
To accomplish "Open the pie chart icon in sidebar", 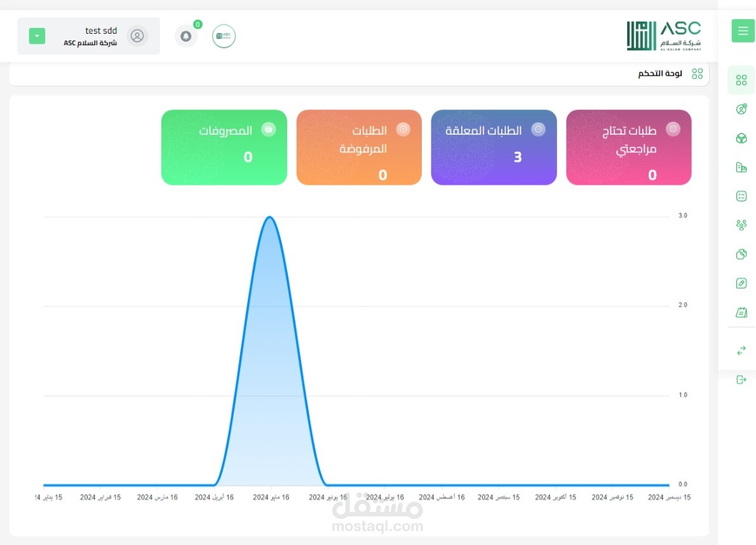I will [x=741, y=254].
